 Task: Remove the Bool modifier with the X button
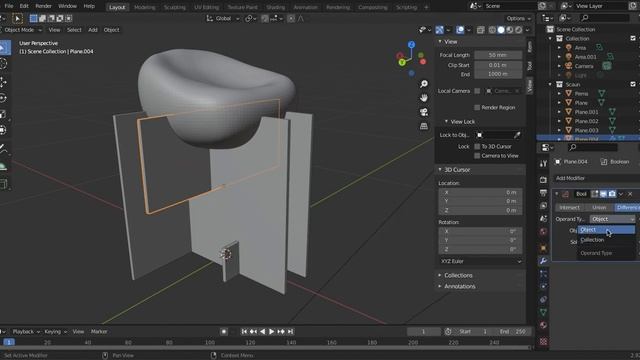[x=630, y=194]
